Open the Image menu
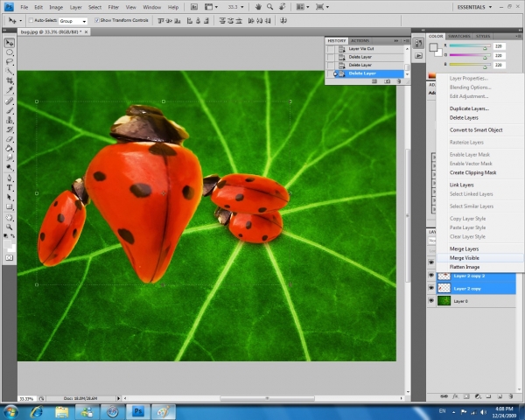The height and width of the screenshot is (420, 525). 56,7
